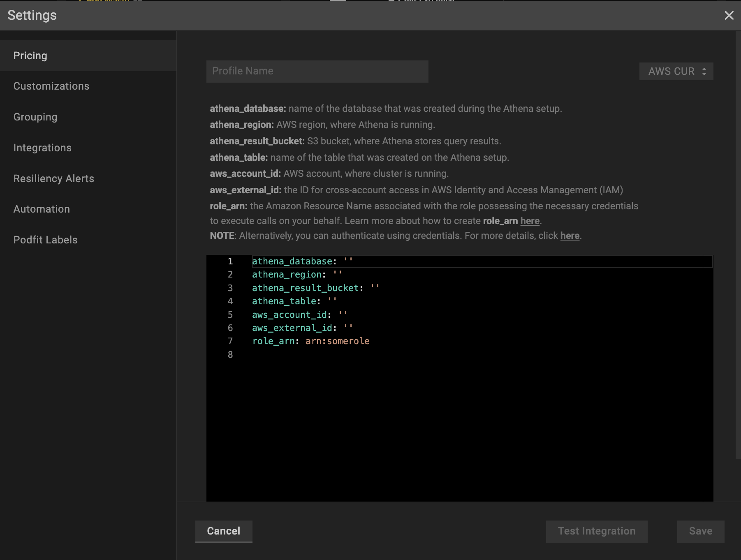The image size is (741, 560).
Task: Open the Customizations section
Action: tap(51, 86)
